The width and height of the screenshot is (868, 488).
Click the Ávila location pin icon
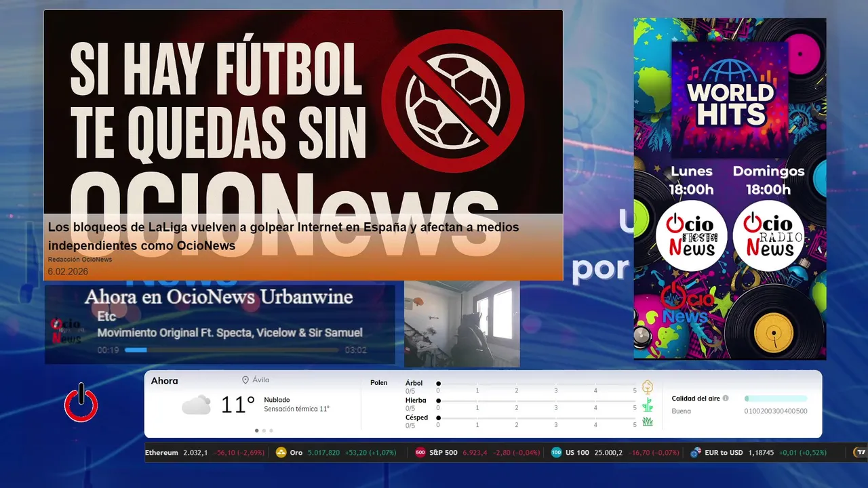click(x=245, y=380)
